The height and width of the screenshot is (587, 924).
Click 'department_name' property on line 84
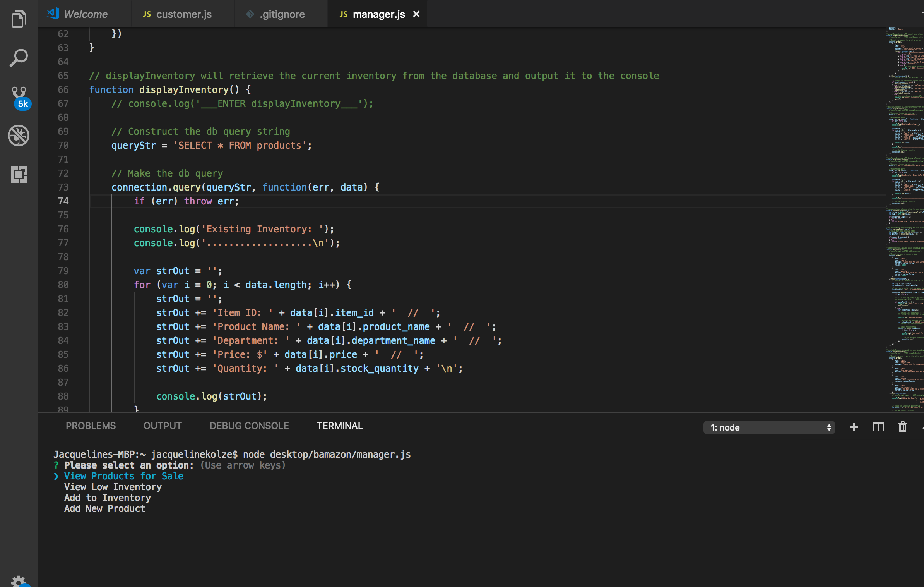pos(394,341)
